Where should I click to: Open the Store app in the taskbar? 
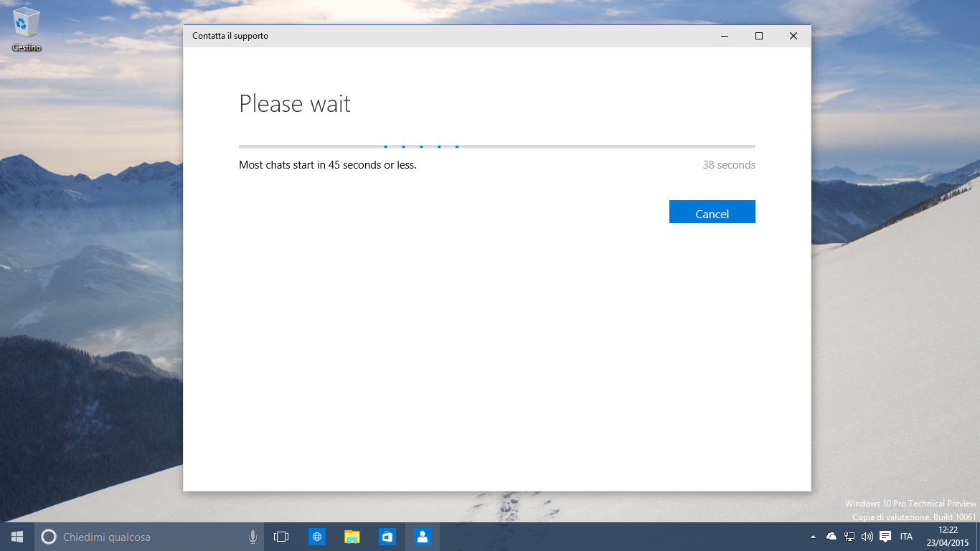coord(387,537)
